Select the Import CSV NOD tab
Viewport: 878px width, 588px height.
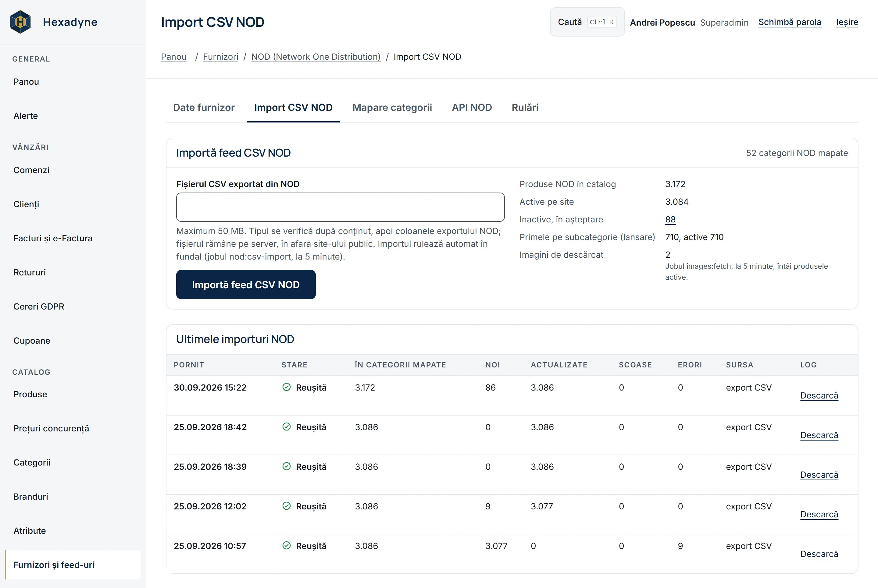[293, 108]
